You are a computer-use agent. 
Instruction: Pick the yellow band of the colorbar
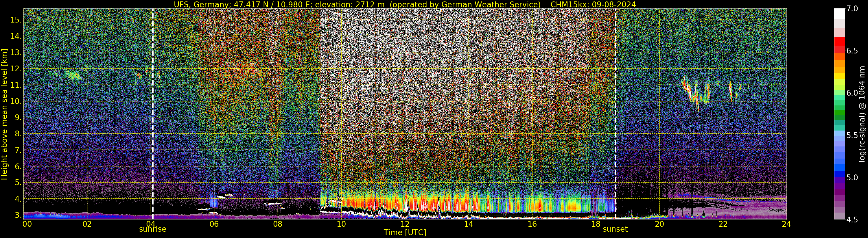coord(839,76)
